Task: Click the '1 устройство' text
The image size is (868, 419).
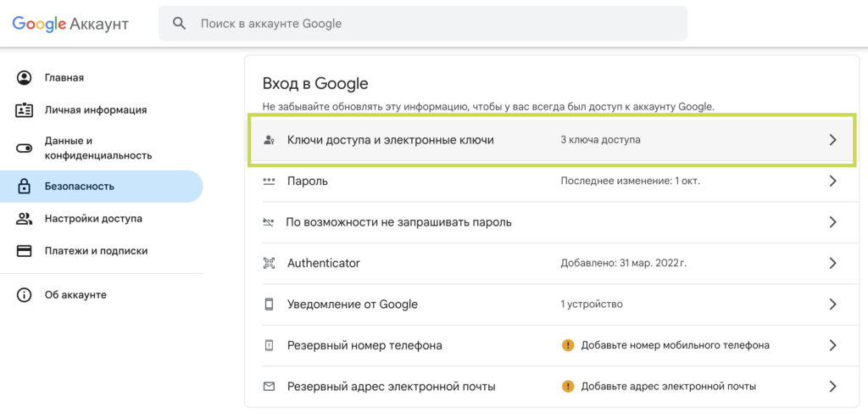Action: pyautogui.click(x=592, y=304)
